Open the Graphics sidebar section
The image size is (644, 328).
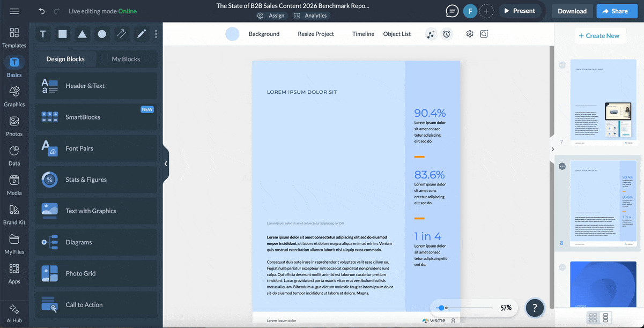tap(14, 96)
